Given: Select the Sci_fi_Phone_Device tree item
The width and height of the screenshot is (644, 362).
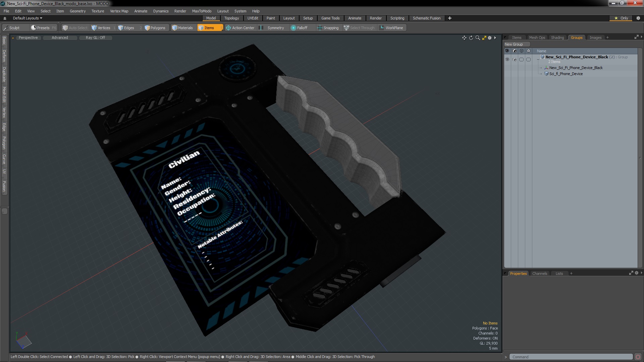Looking at the screenshot, I should (566, 74).
